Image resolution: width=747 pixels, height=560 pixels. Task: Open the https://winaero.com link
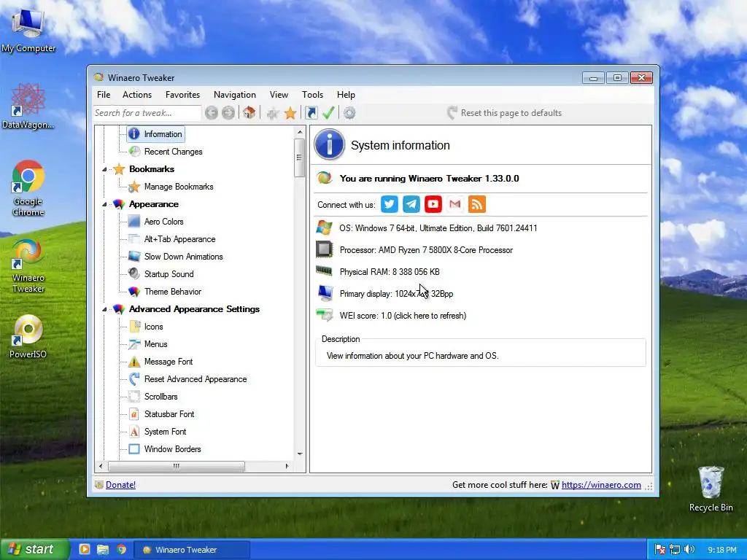[x=601, y=485]
